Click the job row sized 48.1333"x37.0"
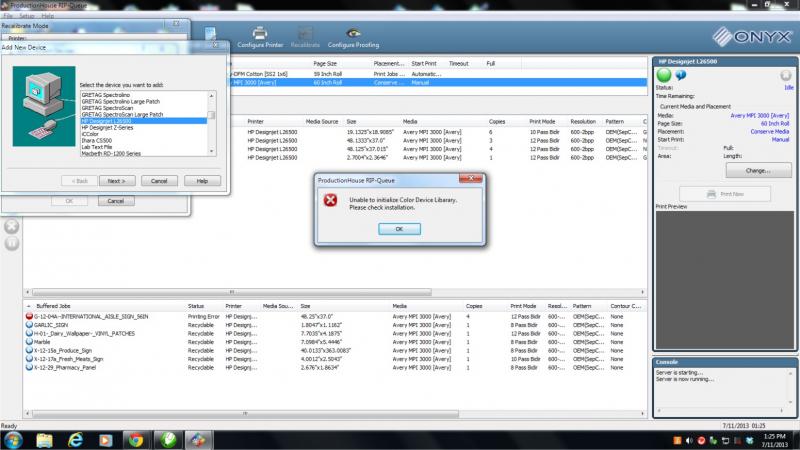 [438, 140]
